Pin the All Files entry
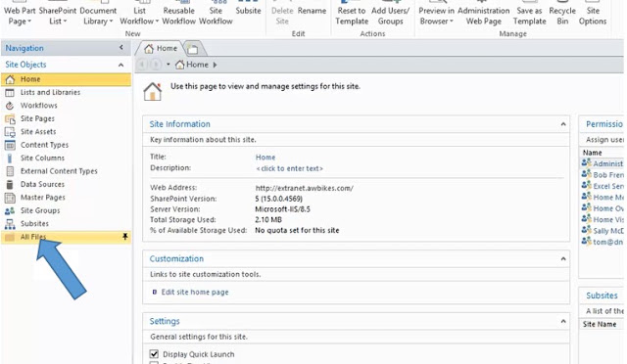The height and width of the screenshot is (364, 627). [x=125, y=237]
